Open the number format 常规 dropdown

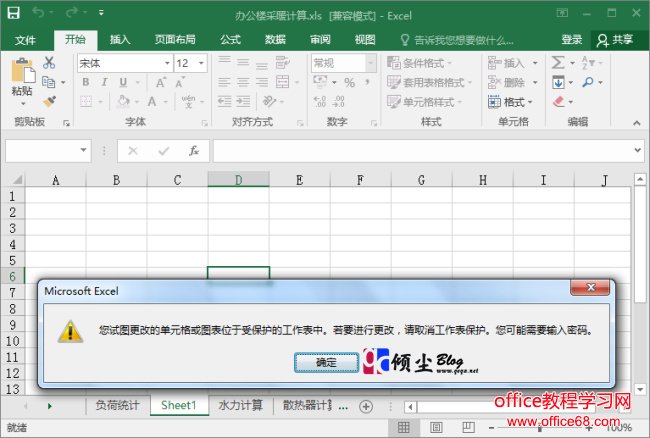click(371, 63)
